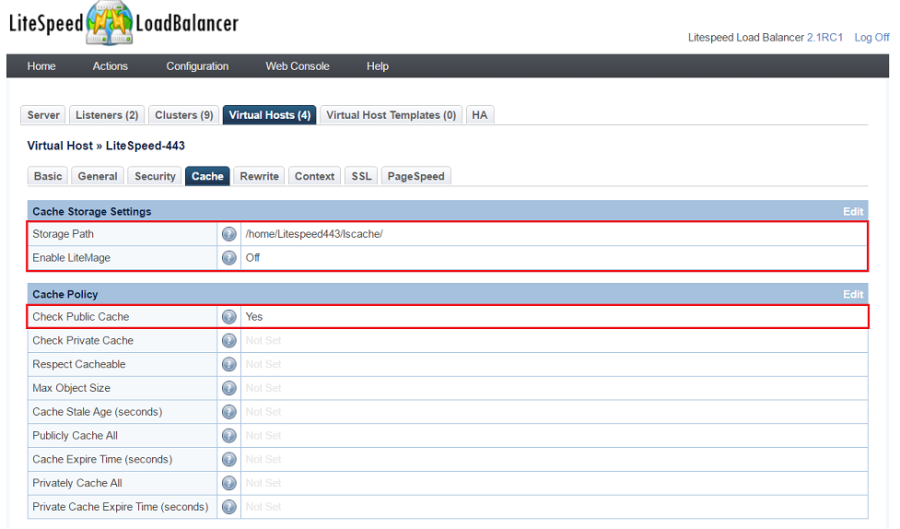Viewport: 900px width, 529px height.
Task: Open the Actions menu
Action: coord(110,66)
